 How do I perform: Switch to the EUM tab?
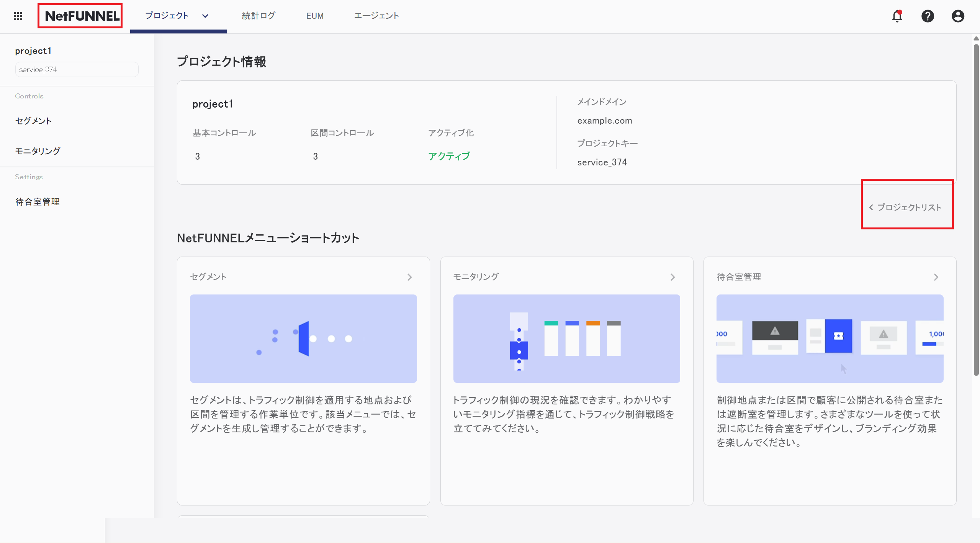pyautogui.click(x=315, y=16)
